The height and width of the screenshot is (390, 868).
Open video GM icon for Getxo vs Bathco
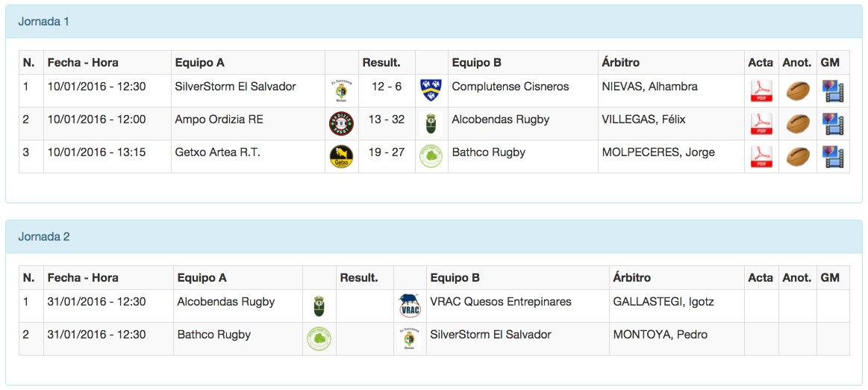pyautogui.click(x=833, y=157)
